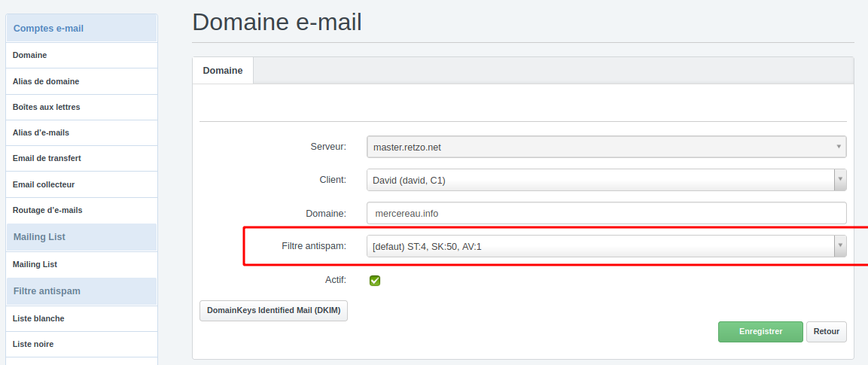The height and width of the screenshot is (365, 868).
Task: Select Alias d'e-mails menu item
Action: tap(41, 132)
